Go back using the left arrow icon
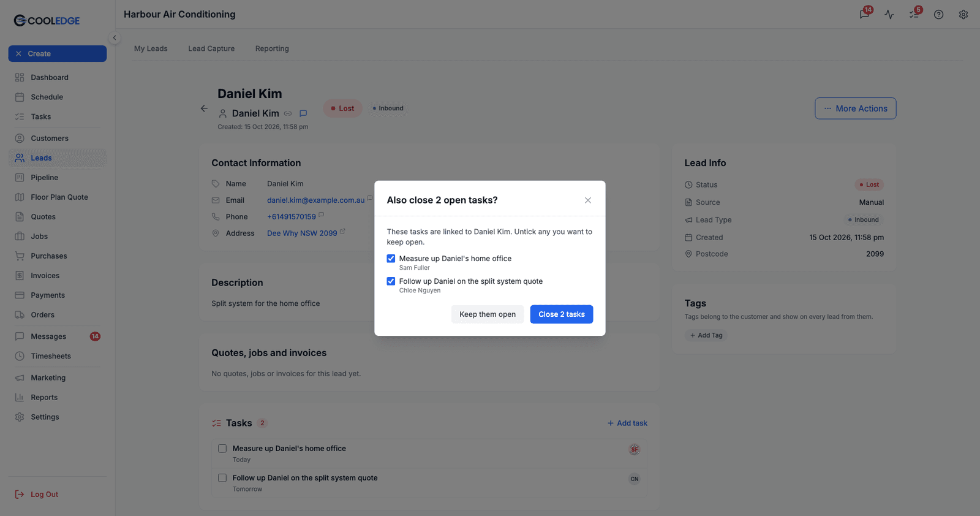Screen dimensions: 980x516 (x=204, y=108)
